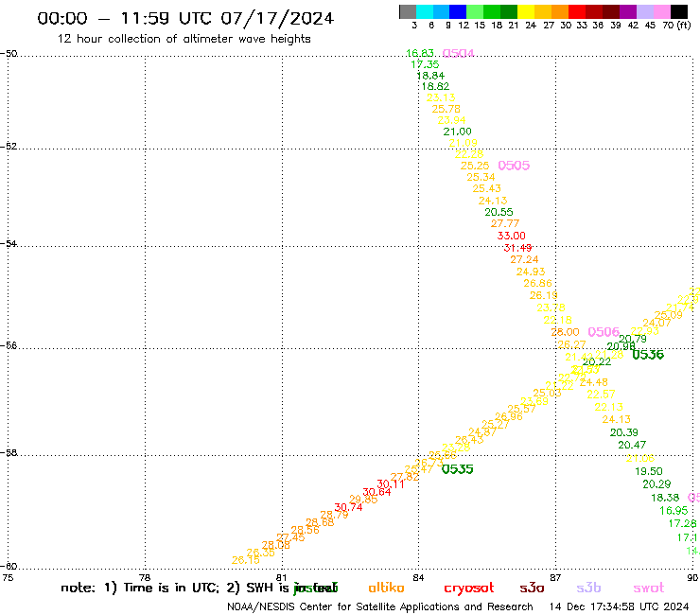This screenshot has height=615, width=700.
Task: Click the 25.78 wave height reading
Action: pos(446,109)
